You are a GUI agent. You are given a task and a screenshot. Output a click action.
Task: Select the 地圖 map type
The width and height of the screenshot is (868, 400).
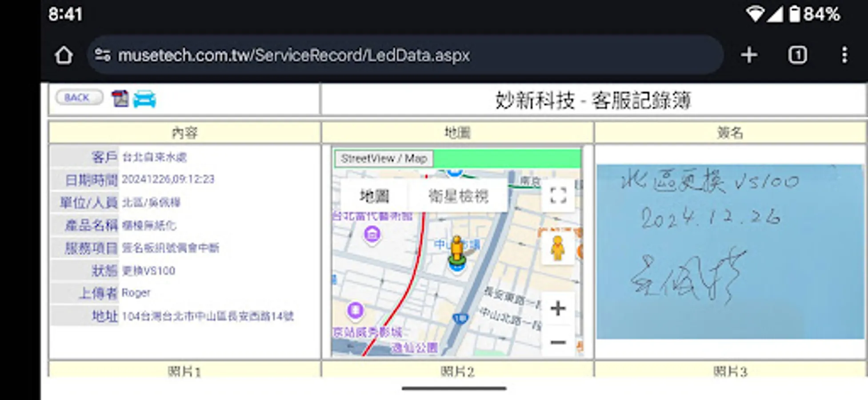(375, 196)
